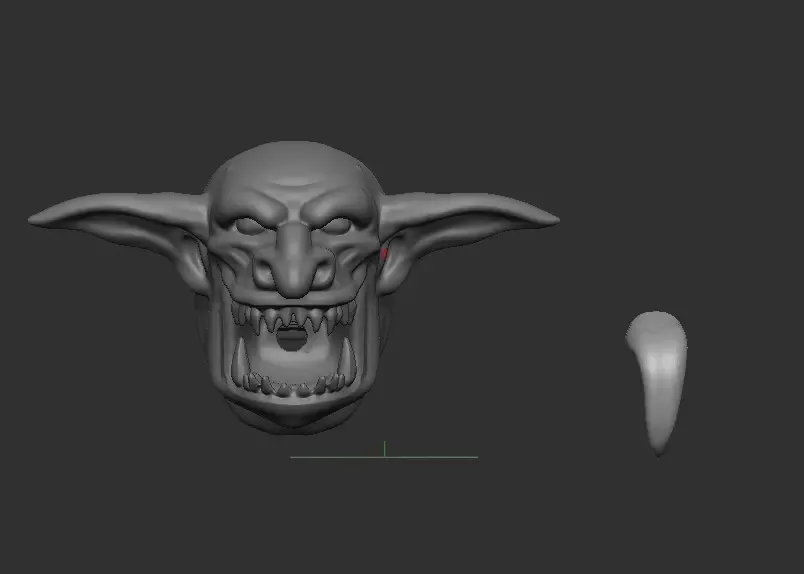This screenshot has width=804, height=574.
Task: Click the green floor grid axis line
Action: pyautogui.click(x=384, y=457)
